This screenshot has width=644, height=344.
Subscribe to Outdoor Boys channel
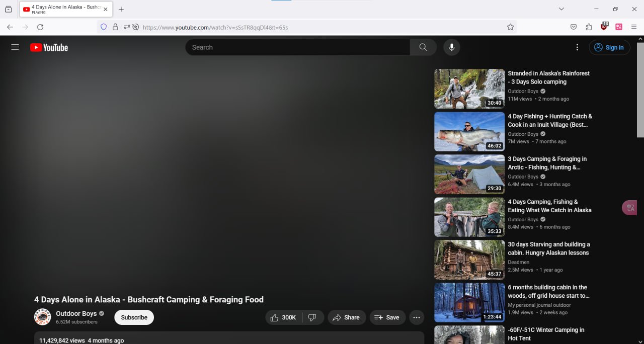[x=134, y=317]
